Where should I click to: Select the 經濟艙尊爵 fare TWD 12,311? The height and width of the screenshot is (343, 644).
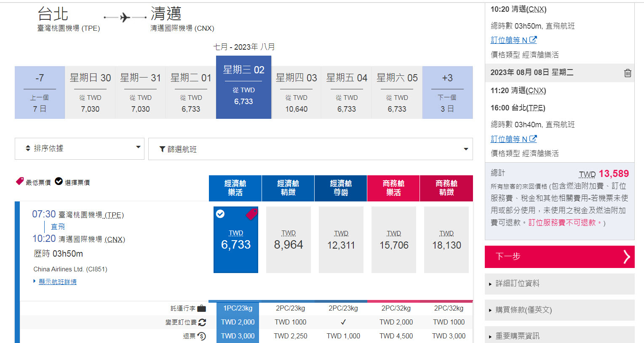341,240
